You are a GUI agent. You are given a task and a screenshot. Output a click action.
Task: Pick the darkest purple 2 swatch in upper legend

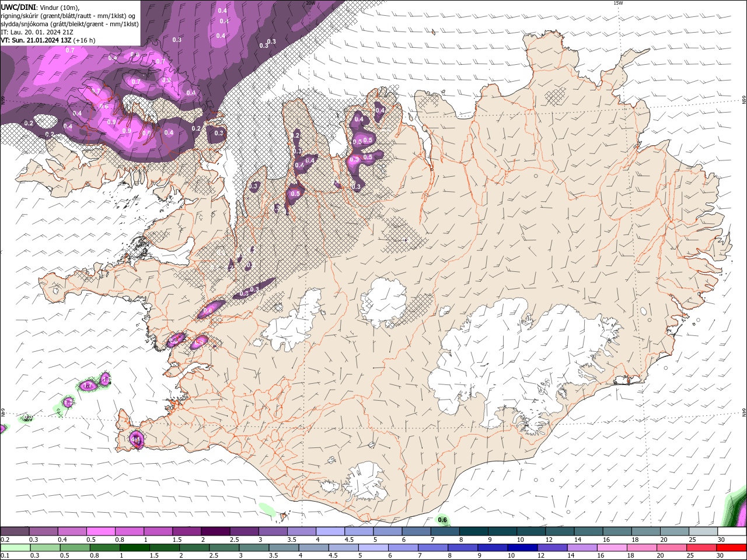click(x=215, y=531)
